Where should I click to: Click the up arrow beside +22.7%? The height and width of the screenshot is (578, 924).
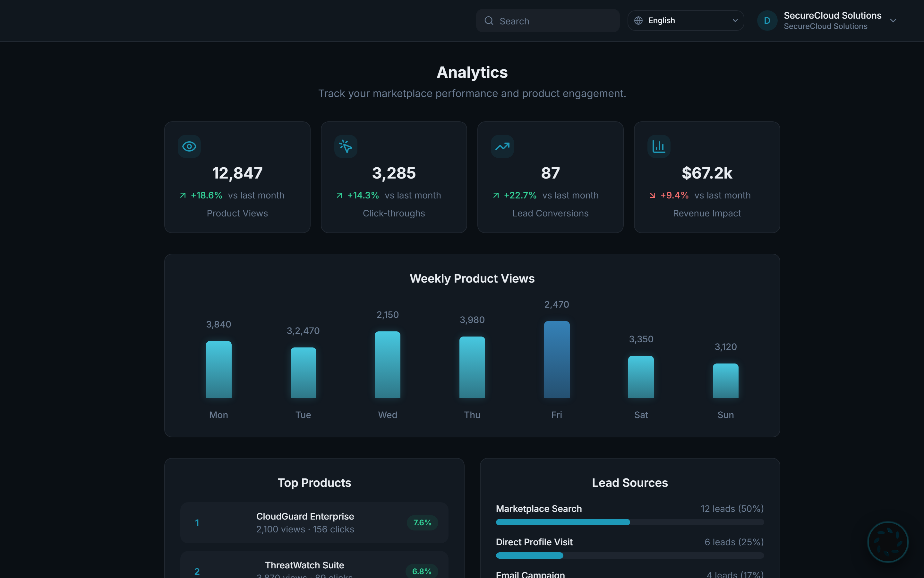click(496, 195)
